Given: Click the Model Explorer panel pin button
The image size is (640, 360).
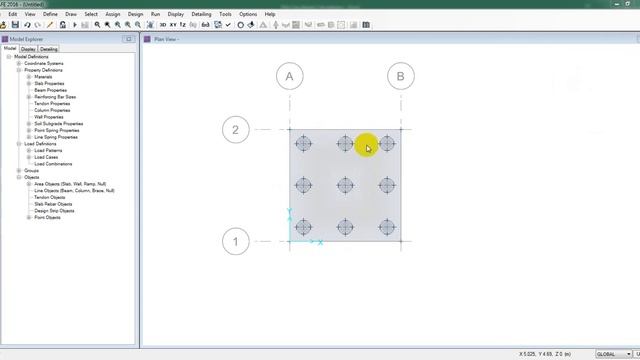Looking at the screenshot, I should [129, 39].
